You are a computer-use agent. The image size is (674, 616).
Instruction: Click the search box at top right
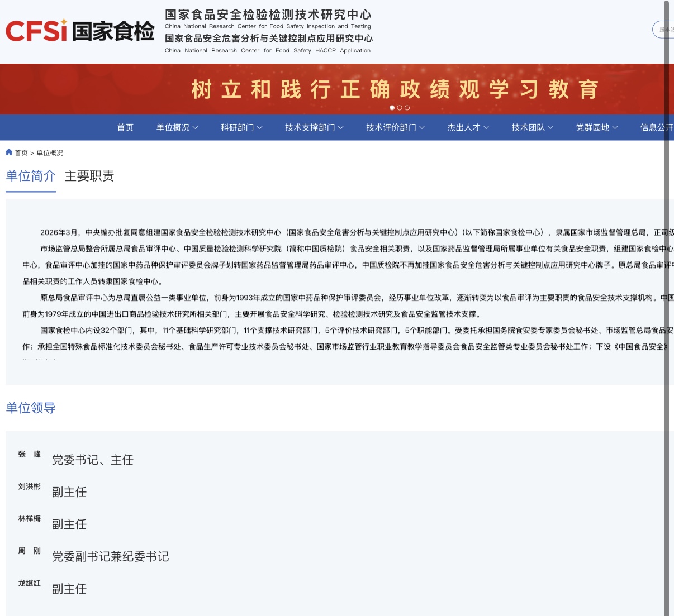point(663,30)
